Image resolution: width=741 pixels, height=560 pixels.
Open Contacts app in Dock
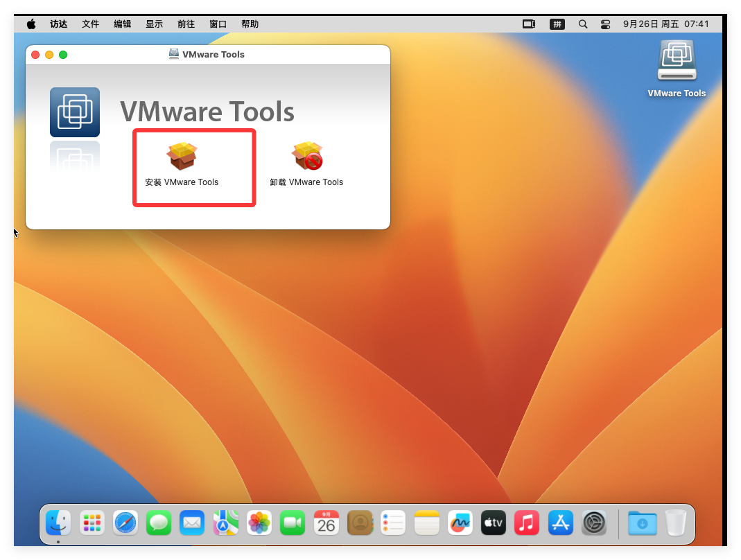(x=360, y=523)
